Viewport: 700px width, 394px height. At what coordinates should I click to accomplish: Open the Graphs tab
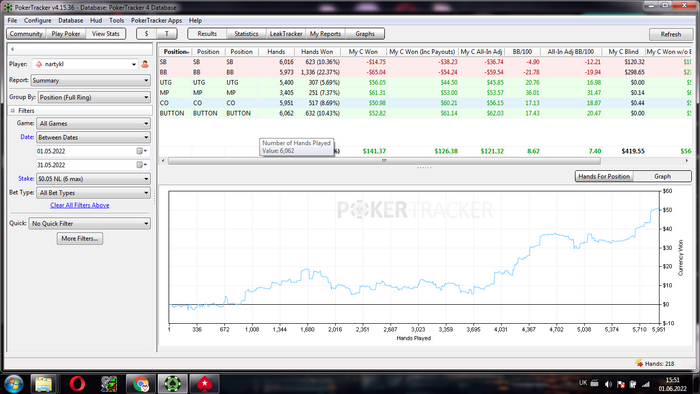(x=365, y=33)
